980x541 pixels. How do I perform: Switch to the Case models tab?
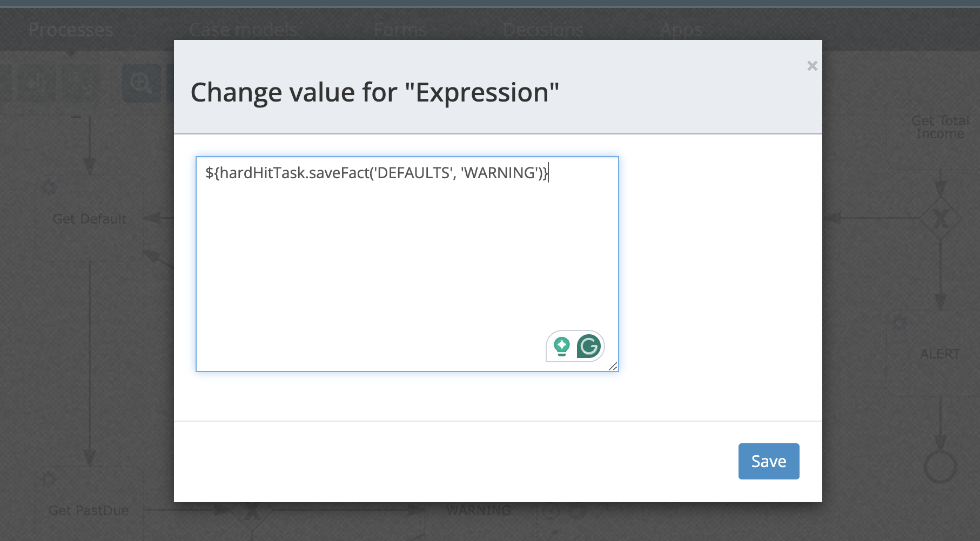tap(243, 30)
